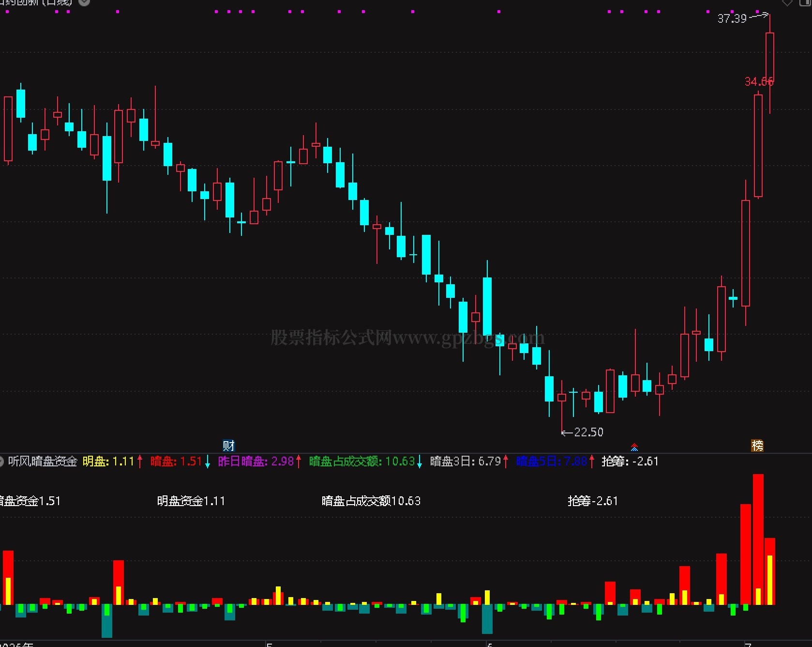The height and width of the screenshot is (647, 812).
Task: Click the 37.39 high price arrow label
Action: click(742, 18)
